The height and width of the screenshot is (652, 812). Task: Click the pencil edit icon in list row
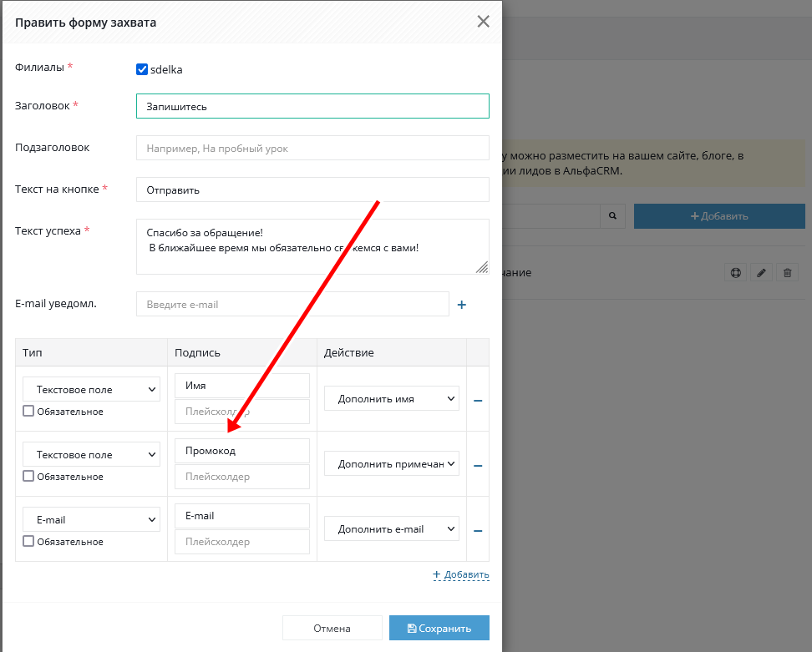click(760, 273)
